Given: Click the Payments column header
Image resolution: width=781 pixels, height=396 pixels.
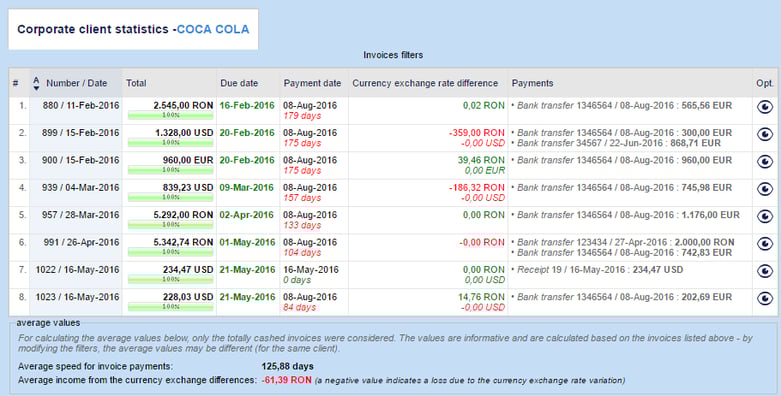Looking at the screenshot, I should coord(532,83).
